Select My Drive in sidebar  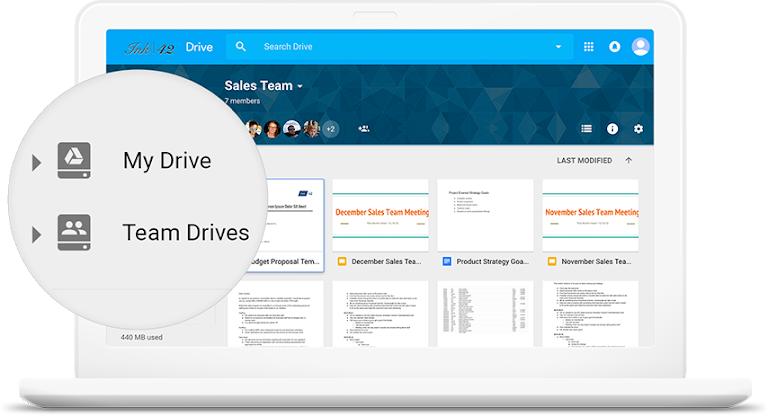pos(166,160)
